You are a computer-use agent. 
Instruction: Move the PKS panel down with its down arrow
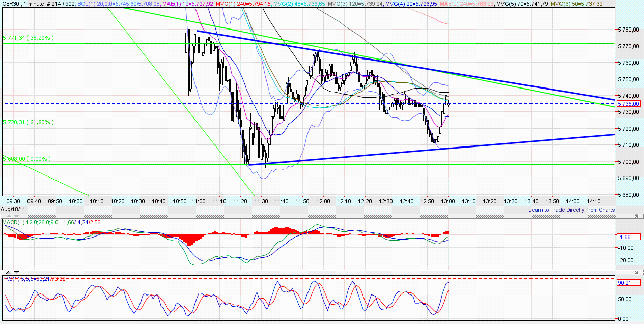coord(16,273)
